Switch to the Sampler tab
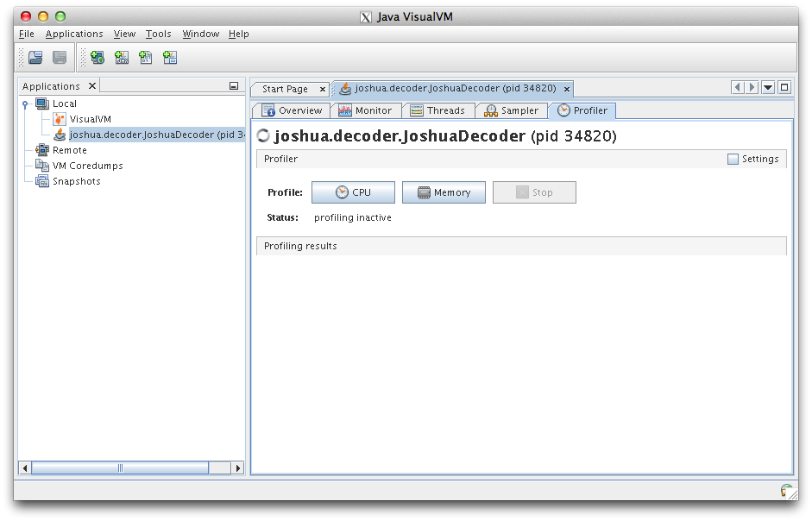Screen dimensions: 812x521 [x=512, y=110]
